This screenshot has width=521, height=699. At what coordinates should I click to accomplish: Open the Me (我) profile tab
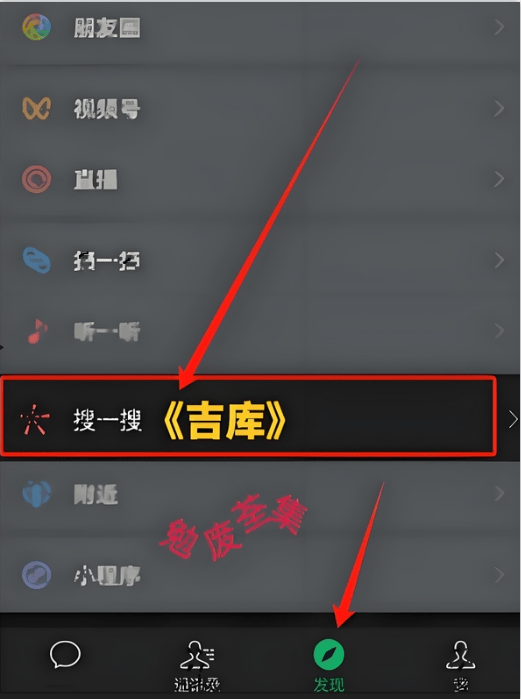tap(460, 666)
